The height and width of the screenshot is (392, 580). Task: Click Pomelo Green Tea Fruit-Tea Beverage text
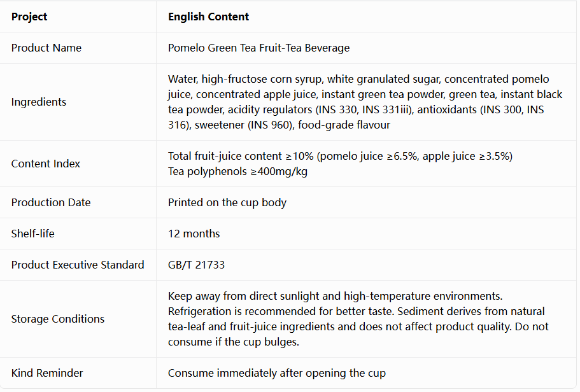(x=258, y=48)
